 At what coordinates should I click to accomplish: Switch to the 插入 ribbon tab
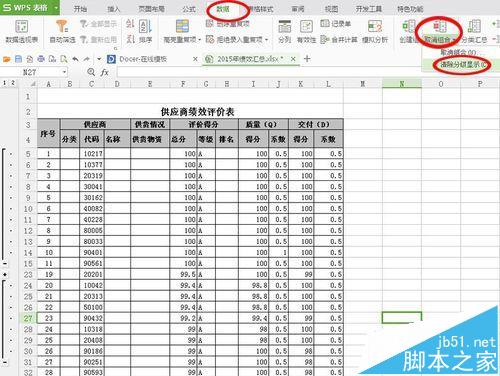click(x=113, y=9)
